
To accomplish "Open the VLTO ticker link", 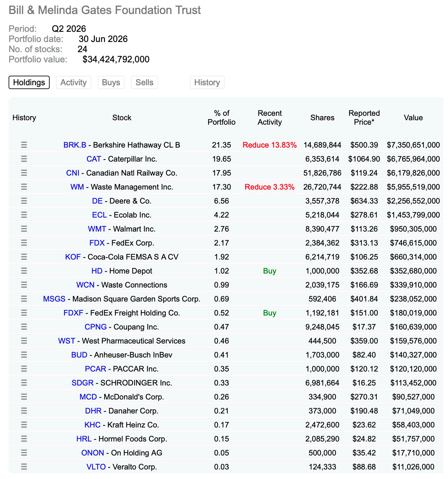I will coord(96,467).
